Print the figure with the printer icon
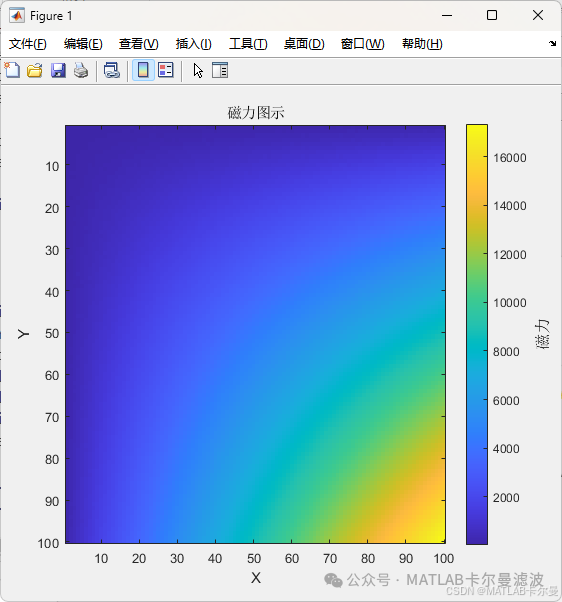 point(81,71)
